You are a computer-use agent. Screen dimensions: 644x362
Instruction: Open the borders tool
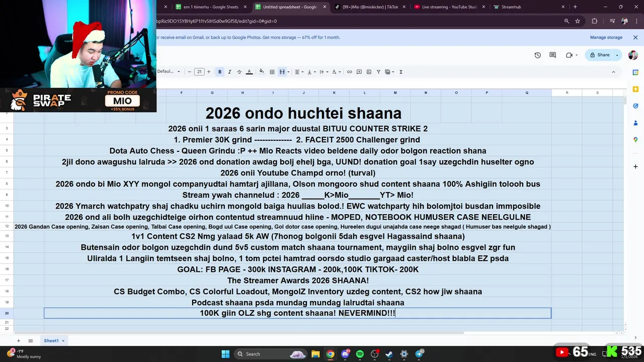[x=272, y=72]
